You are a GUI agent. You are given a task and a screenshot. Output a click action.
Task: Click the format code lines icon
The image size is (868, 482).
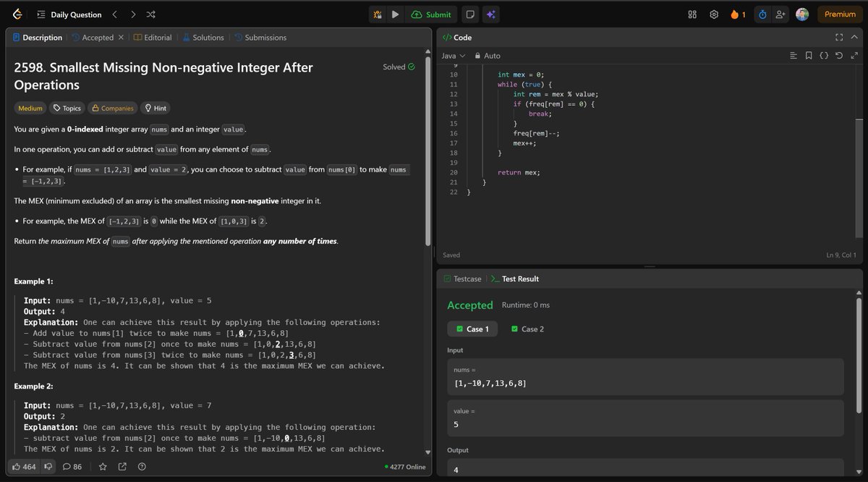pyautogui.click(x=793, y=56)
